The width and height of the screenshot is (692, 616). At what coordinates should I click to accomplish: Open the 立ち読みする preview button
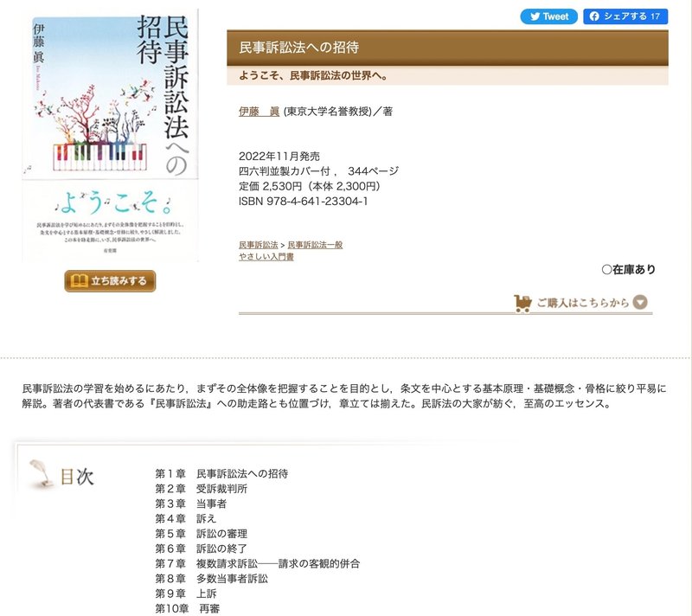(x=110, y=281)
